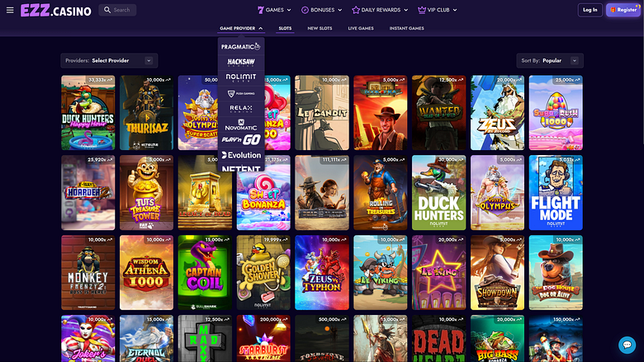Go to EZZ.Casino home logo

tap(56, 10)
